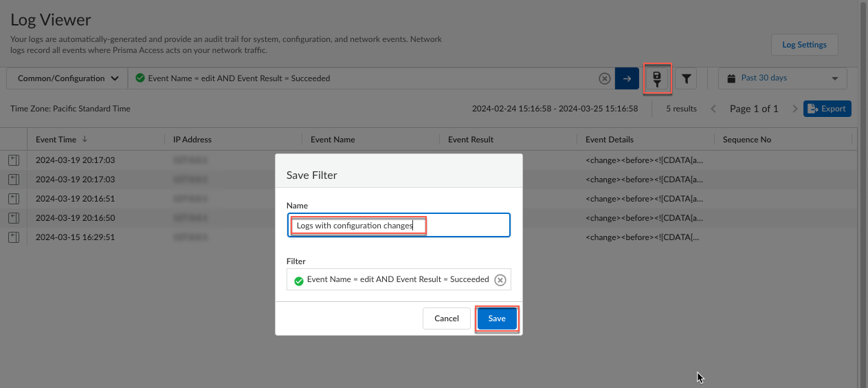Click the Save button in dialog
This screenshot has width=868, height=388.
(496, 319)
